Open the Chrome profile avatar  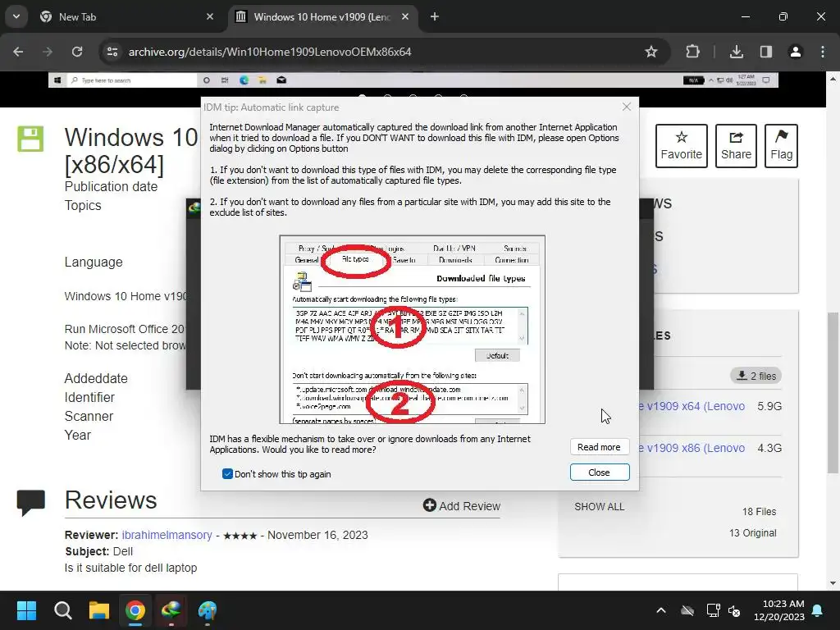click(795, 52)
